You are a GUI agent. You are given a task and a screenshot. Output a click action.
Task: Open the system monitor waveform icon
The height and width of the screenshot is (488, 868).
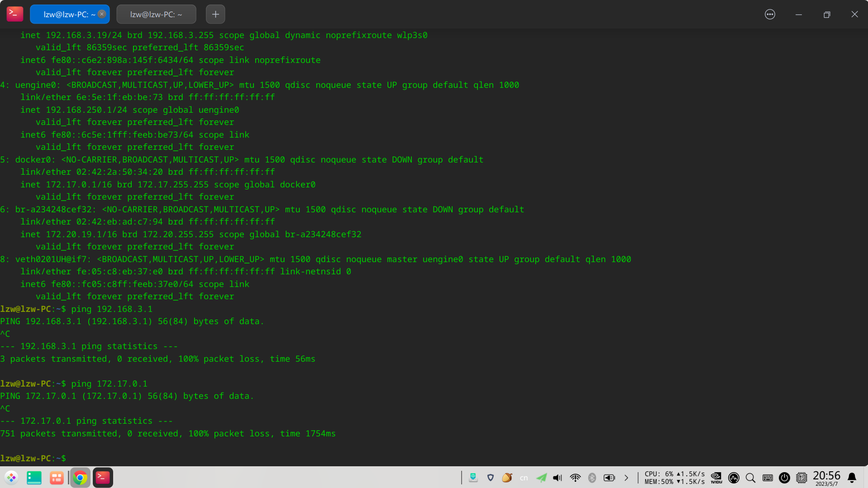pos(734,478)
